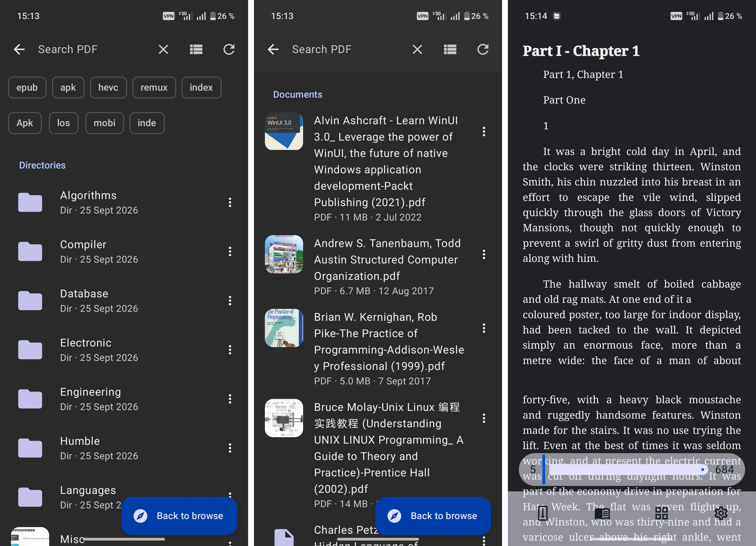Open reader page grid view icon

(x=662, y=513)
